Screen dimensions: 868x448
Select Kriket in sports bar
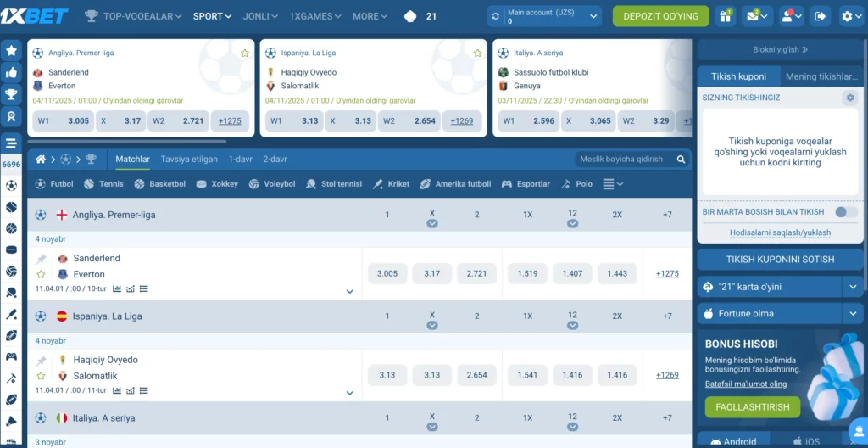pos(391,184)
